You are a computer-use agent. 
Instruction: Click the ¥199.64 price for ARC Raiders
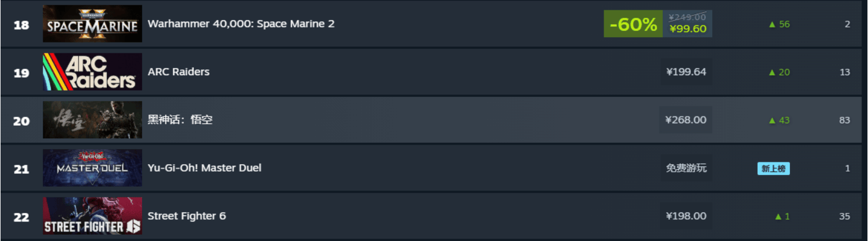tap(686, 72)
